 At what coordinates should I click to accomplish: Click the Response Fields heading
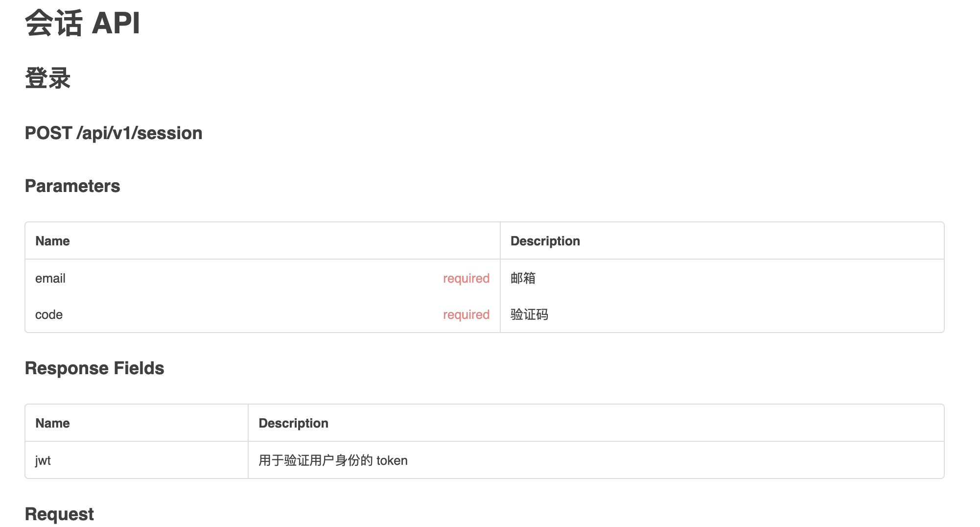[94, 368]
